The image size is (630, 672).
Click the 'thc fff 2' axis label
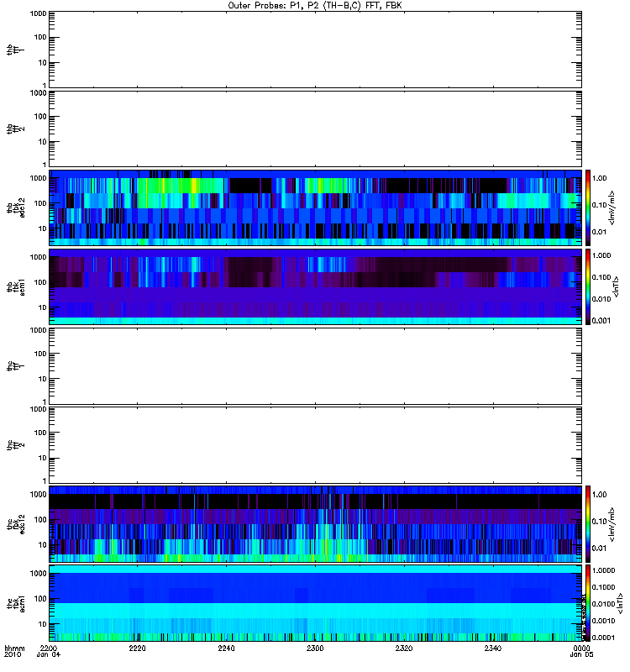(x=16, y=445)
